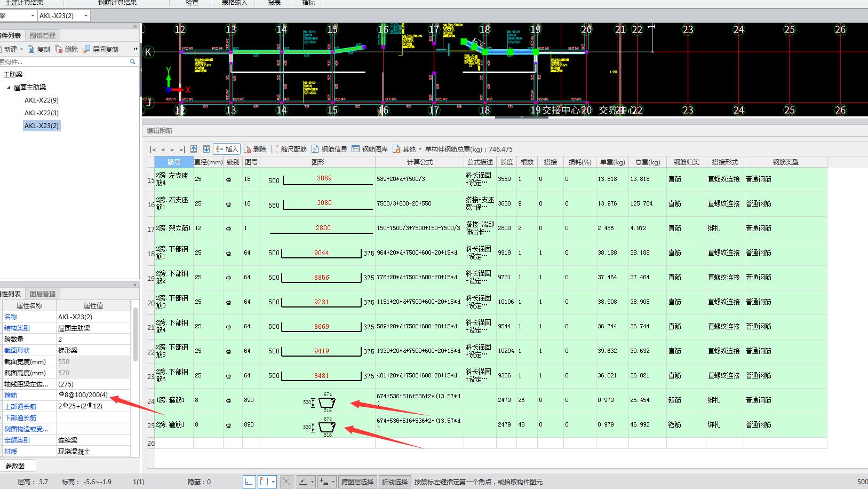Screen dimensions: 868x489
Task: Click the 钢筋计算结果 ribbon group label
Action: [117, 3]
